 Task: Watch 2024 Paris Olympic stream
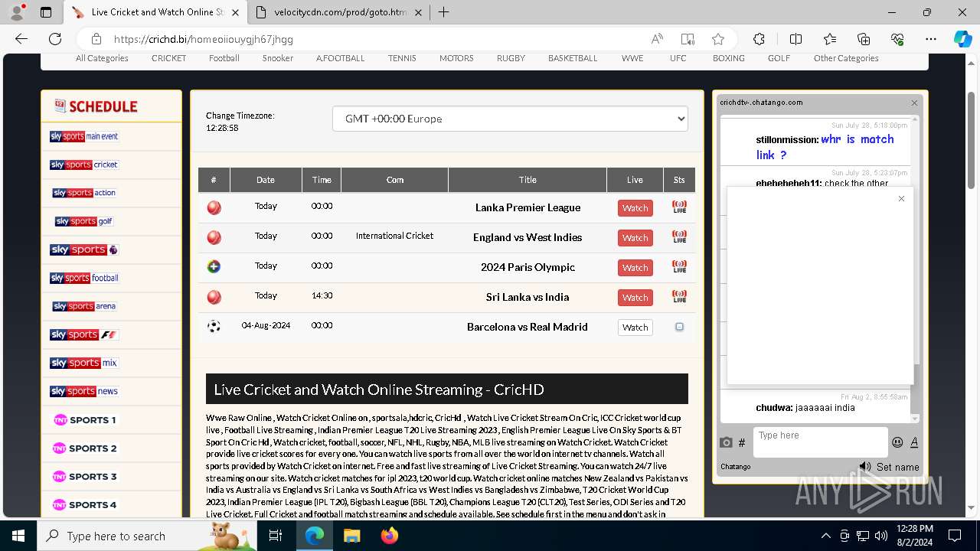click(635, 267)
